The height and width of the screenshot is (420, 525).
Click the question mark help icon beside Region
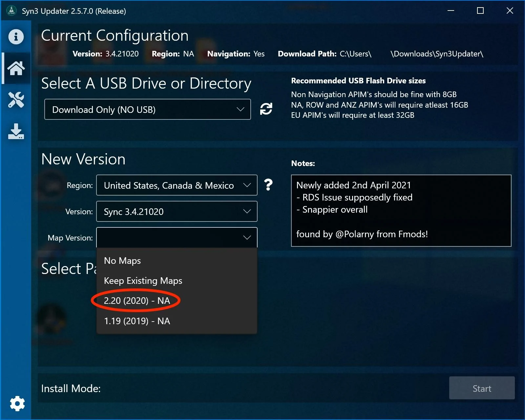(x=268, y=185)
